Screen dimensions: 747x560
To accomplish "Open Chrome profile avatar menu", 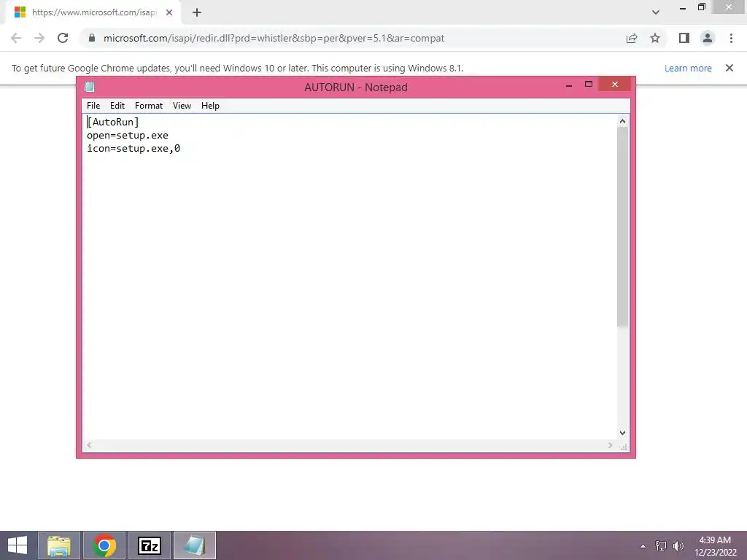I will click(x=708, y=38).
